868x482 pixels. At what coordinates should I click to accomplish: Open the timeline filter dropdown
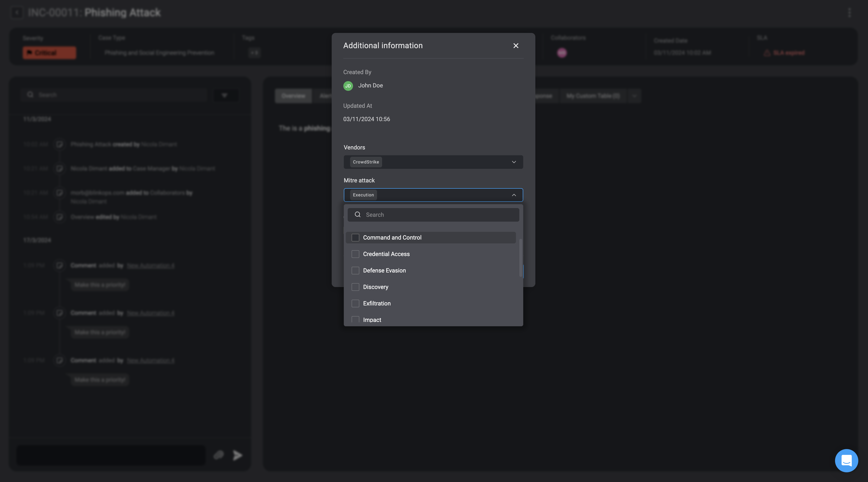click(x=226, y=95)
